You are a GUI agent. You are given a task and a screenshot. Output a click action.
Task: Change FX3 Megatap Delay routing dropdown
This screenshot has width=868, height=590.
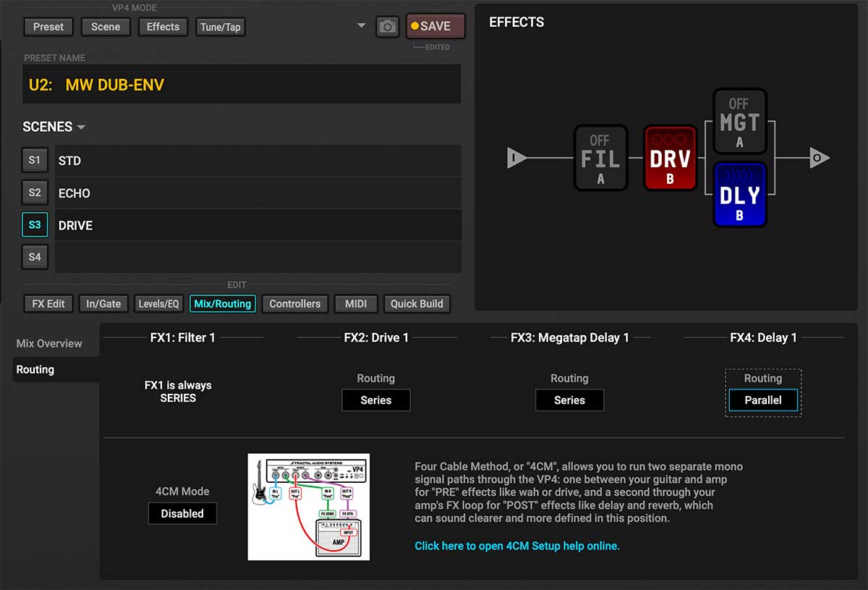tap(569, 400)
